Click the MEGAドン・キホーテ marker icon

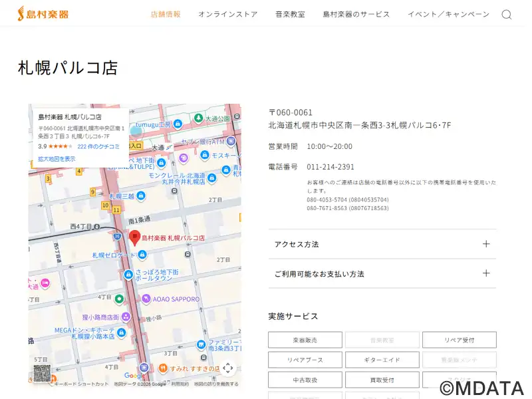click(122, 332)
